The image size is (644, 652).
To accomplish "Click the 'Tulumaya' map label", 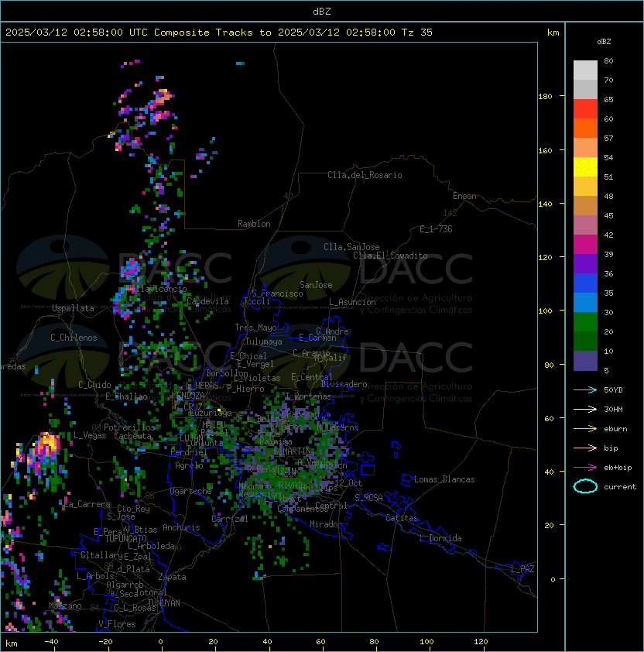I will [x=264, y=341].
